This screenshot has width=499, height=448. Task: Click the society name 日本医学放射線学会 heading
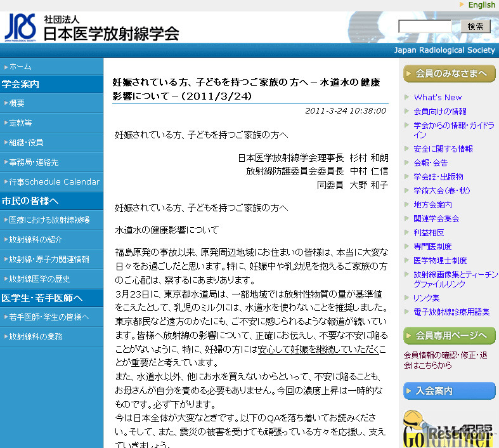111,34
